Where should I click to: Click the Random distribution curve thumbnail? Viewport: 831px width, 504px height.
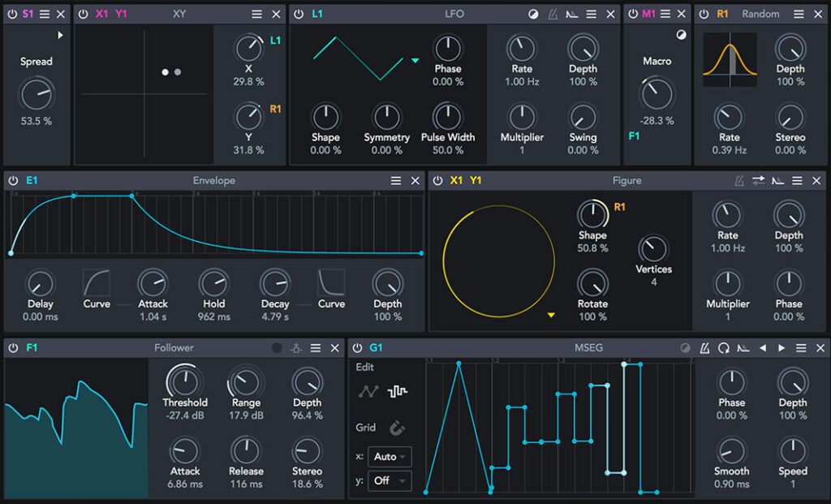click(x=730, y=60)
